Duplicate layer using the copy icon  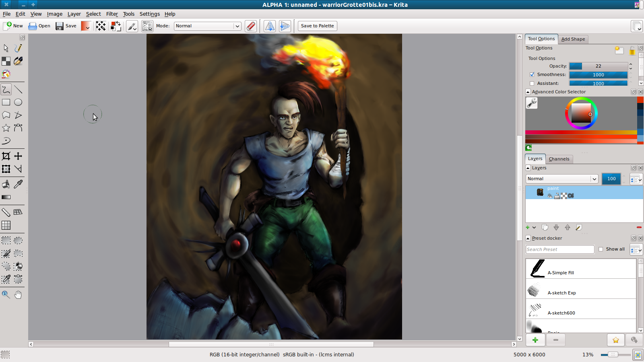[545, 227]
